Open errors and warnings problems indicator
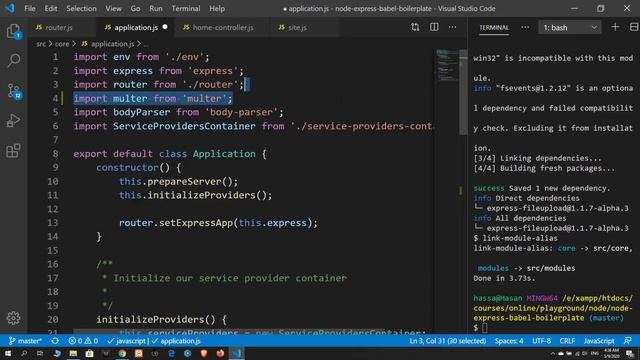The height and width of the screenshot is (360, 640). click(83, 341)
